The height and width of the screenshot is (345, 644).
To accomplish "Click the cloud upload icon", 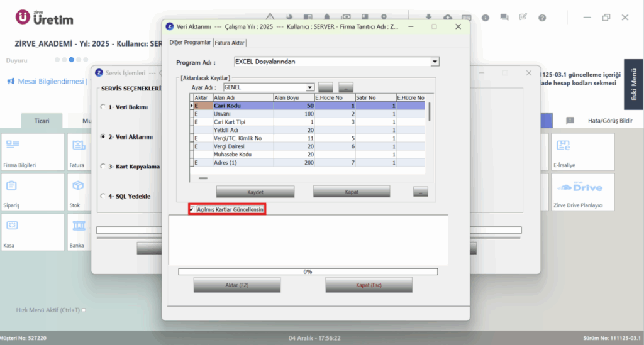I will 448,17.
